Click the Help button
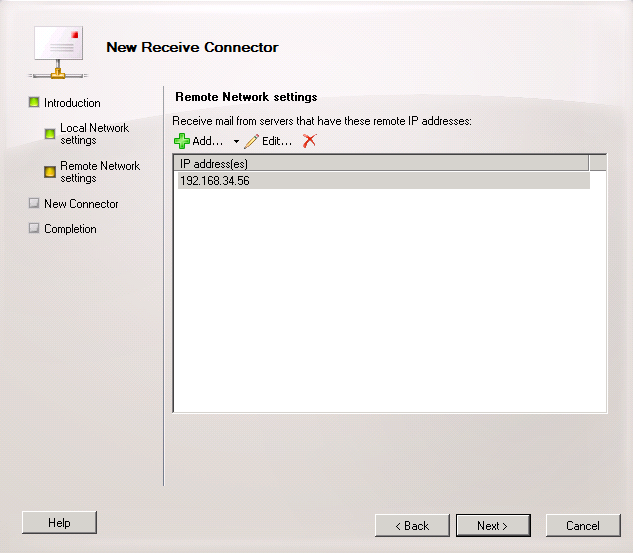This screenshot has height=553, width=633. [59, 523]
